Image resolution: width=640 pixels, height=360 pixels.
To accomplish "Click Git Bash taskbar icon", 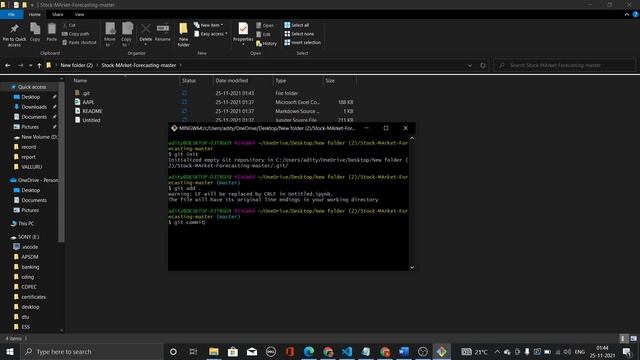I will tap(441, 351).
